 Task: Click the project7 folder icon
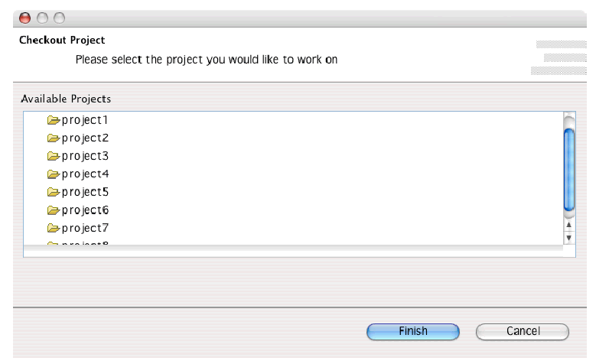(x=54, y=227)
